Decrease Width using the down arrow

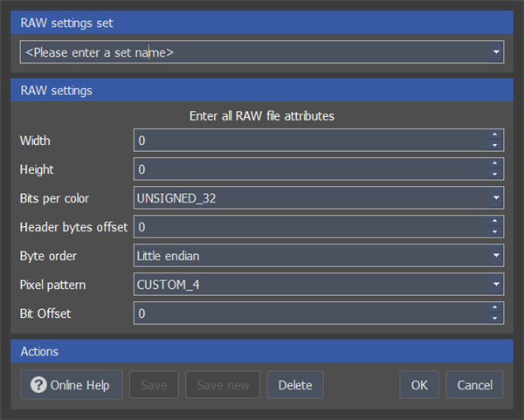click(x=494, y=145)
